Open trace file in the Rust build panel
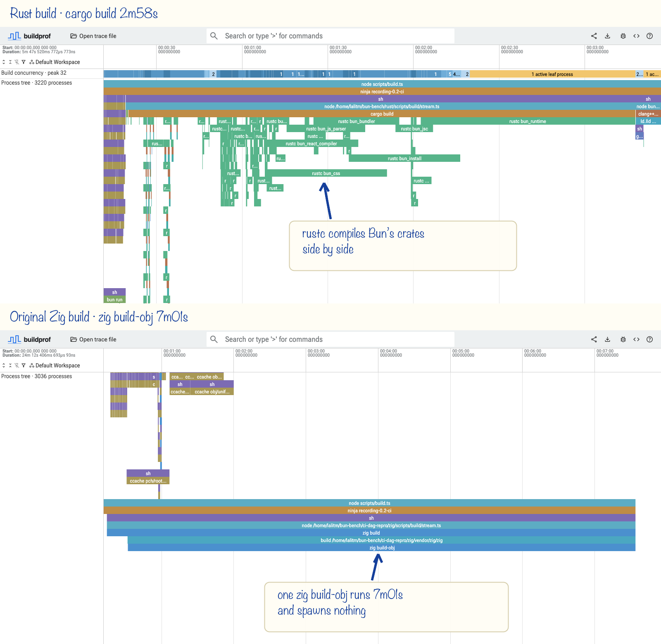This screenshot has width=661, height=644. click(93, 36)
